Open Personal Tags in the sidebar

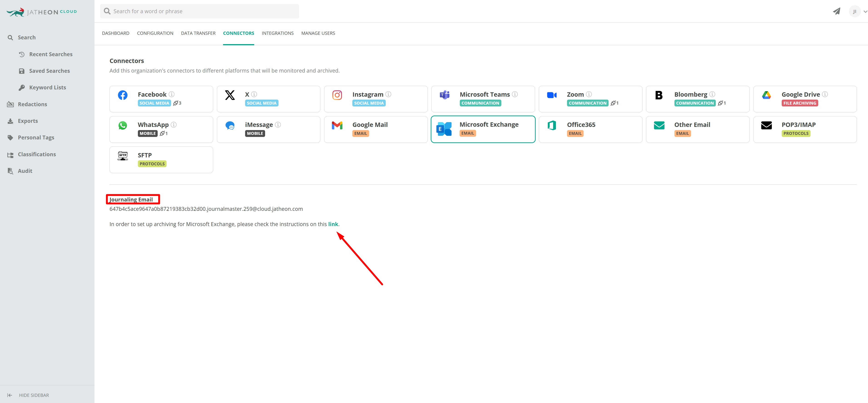pyautogui.click(x=36, y=138)
